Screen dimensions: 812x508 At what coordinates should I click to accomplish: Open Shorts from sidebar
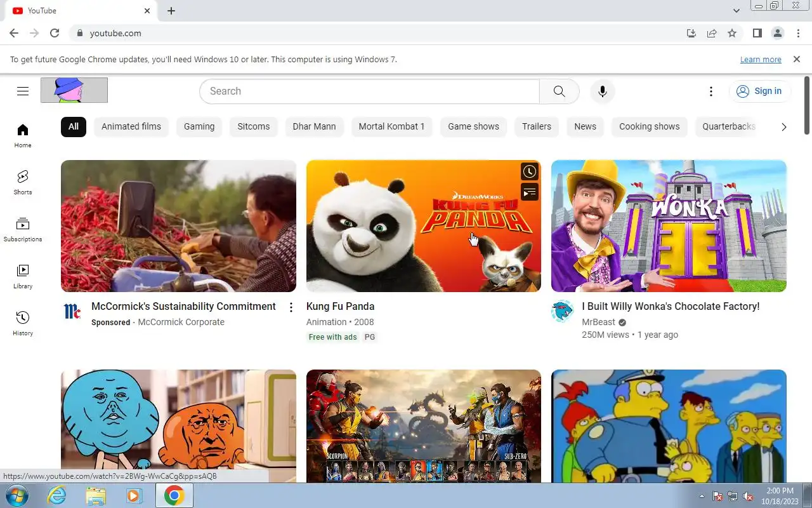[23, 183]
